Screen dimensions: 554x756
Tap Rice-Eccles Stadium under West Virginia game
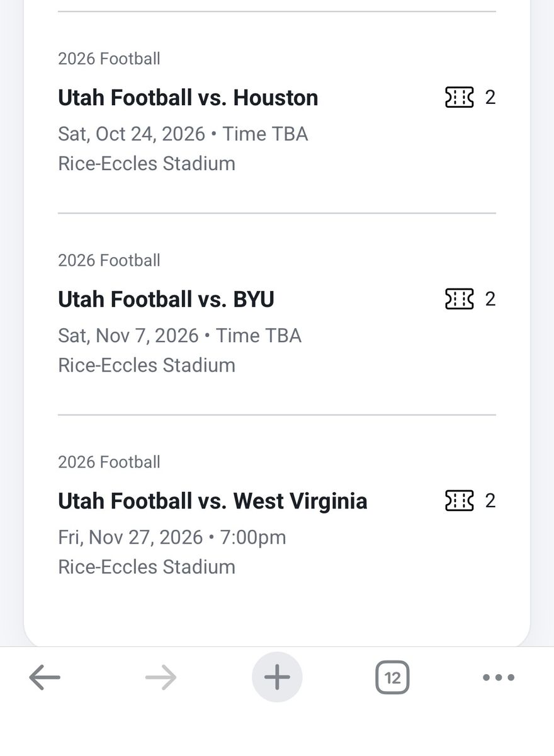[147, 567]
